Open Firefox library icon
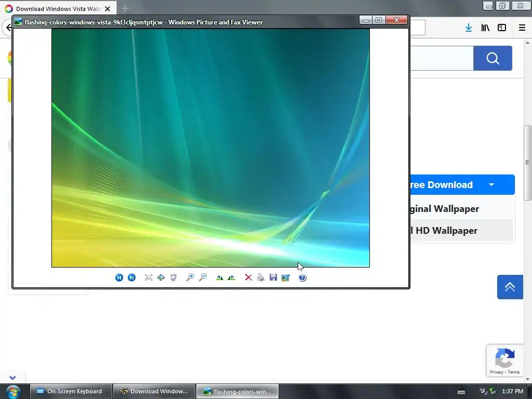 click(x=485, y=28)
